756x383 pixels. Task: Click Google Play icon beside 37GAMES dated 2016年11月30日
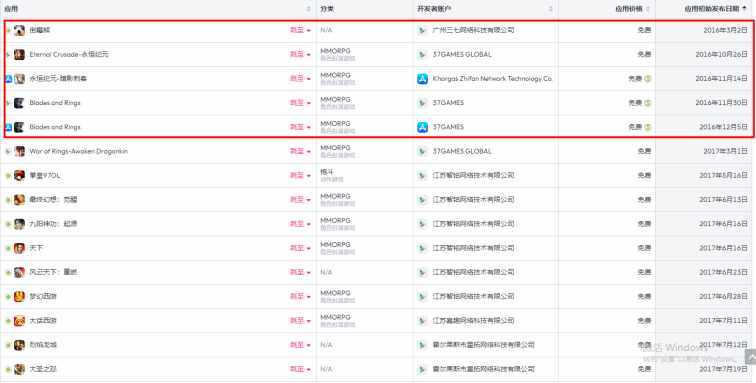422,103
